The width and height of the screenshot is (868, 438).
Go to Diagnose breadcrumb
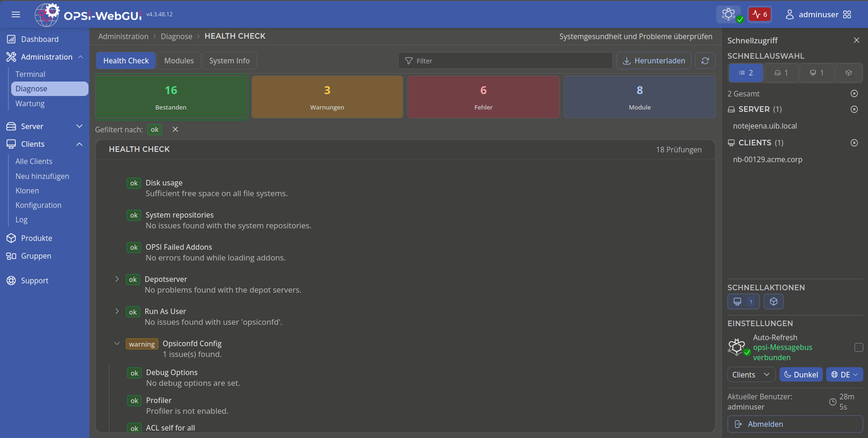176,36
